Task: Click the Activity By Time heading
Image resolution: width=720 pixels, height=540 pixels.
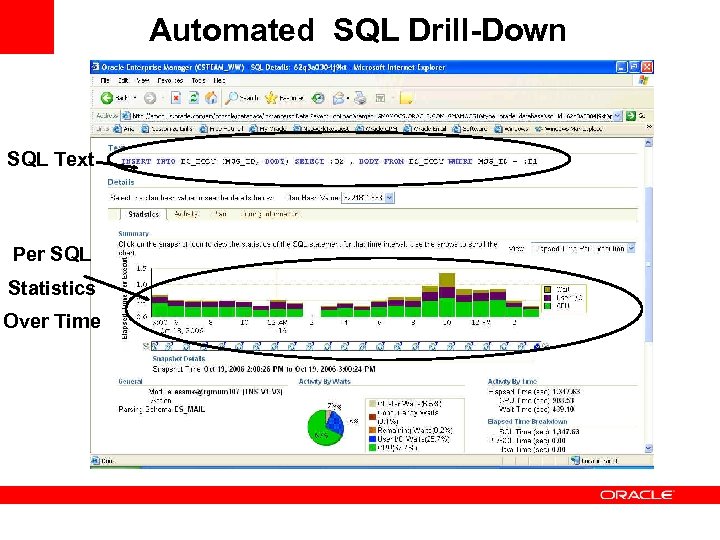Action: pos(512,382)
